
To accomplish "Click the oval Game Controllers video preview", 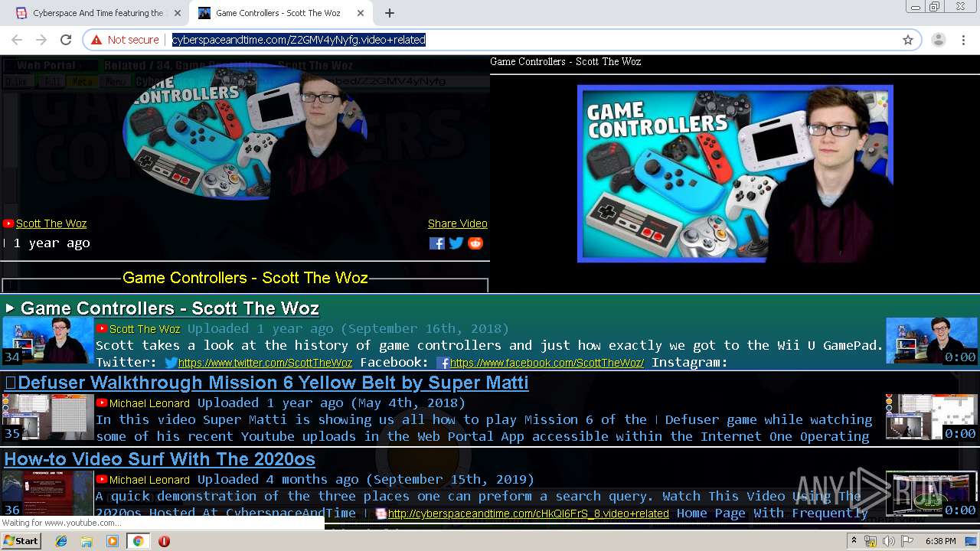I will click(245, 132).
